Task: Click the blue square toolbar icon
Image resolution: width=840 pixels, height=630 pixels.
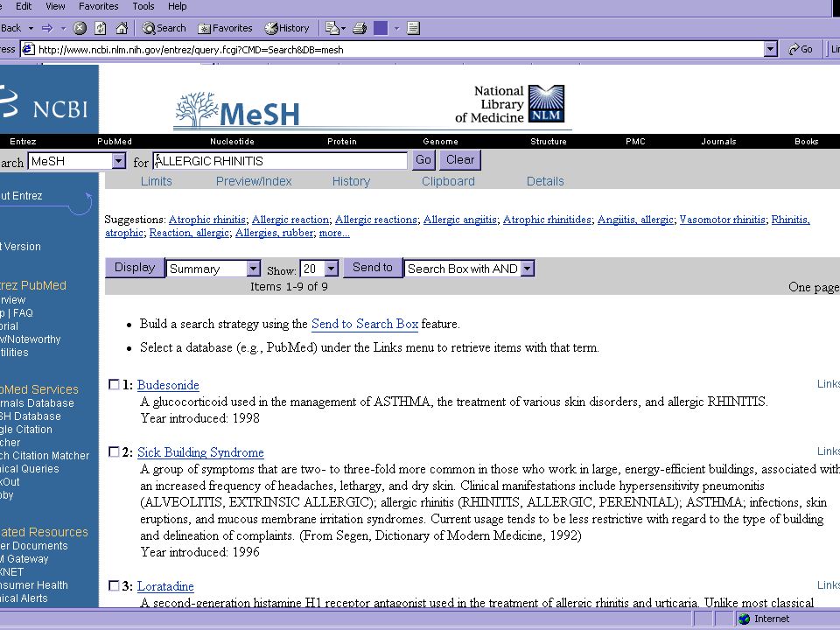Action: [x=381, y=28]
